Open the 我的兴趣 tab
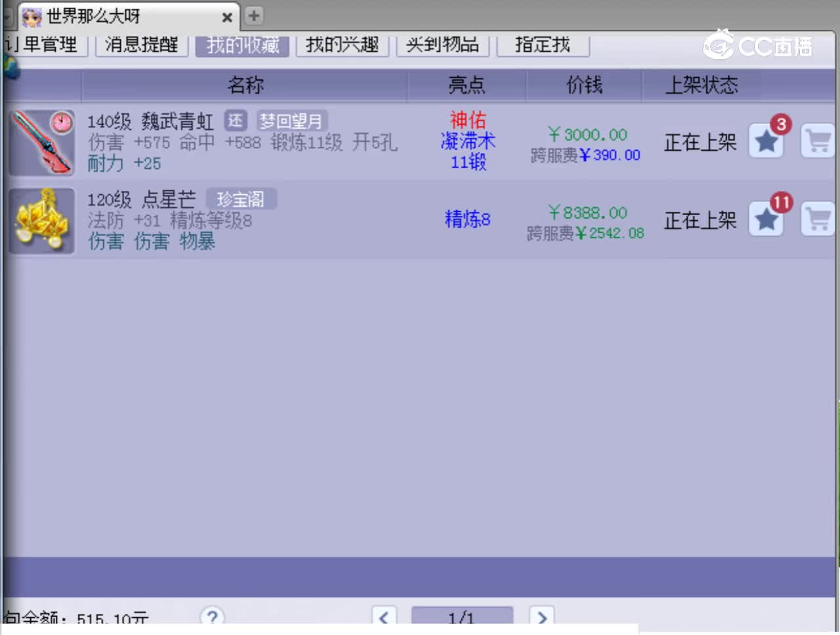The height and width of the screenshot is (635, 840). point(342,45)
